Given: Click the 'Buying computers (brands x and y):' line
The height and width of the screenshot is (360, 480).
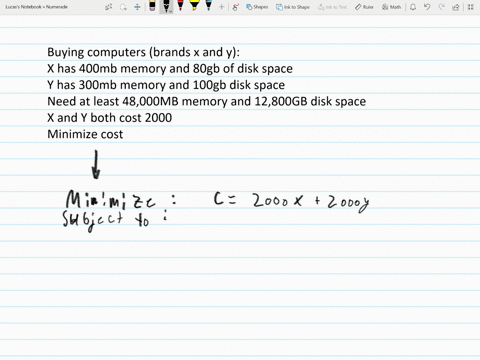Looking at the screenshot, I should (x=143, y=52).
